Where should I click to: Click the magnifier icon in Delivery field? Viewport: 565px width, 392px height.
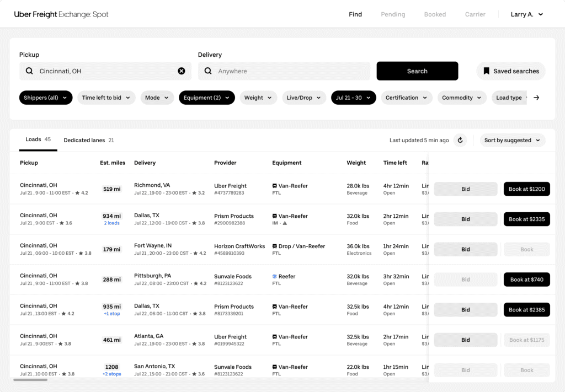[208, 71]
